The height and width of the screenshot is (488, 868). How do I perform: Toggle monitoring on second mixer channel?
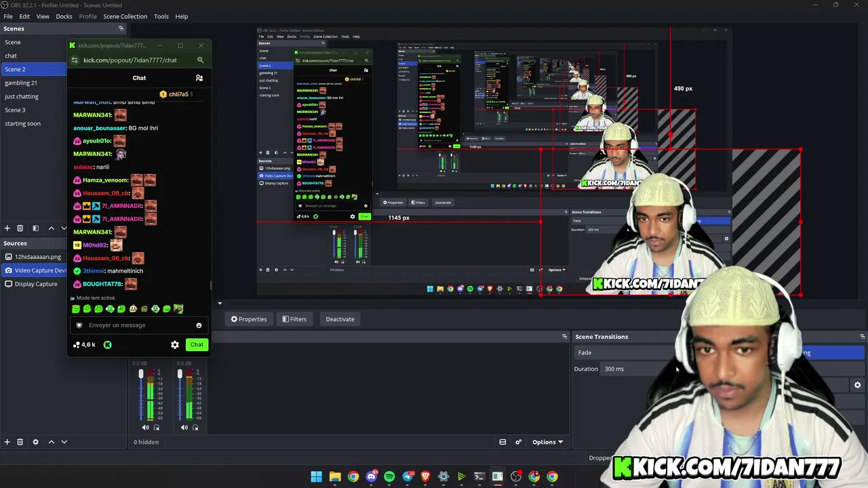point(196,428)
